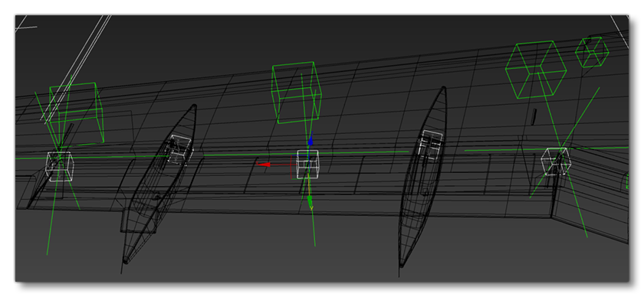644x297 pixels.
Task: Select the white helper box at the far left
Action: (x=60, y=166)
